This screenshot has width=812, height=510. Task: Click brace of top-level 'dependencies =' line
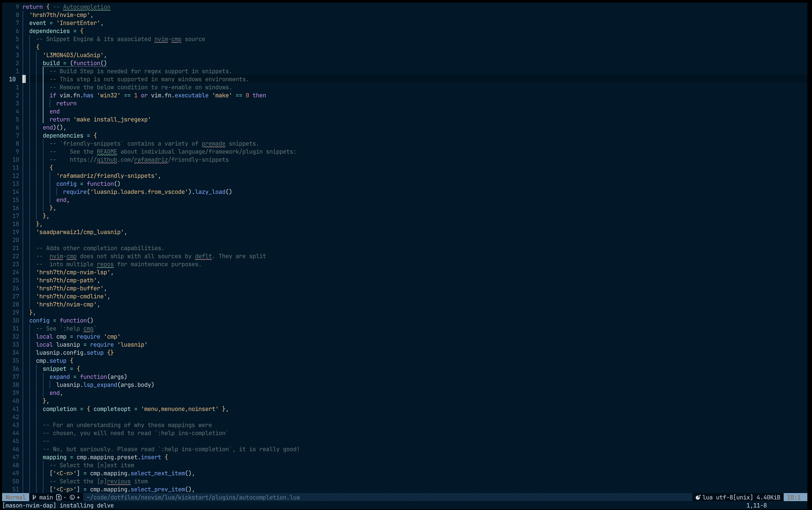pos(82,31)
